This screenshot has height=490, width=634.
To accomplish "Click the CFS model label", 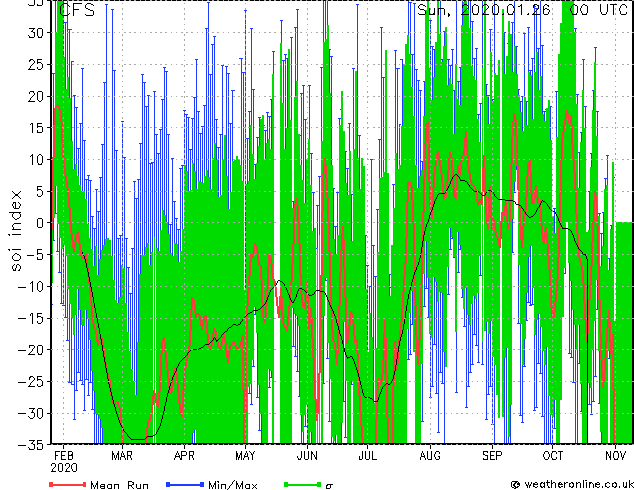I will coord(77,10).
